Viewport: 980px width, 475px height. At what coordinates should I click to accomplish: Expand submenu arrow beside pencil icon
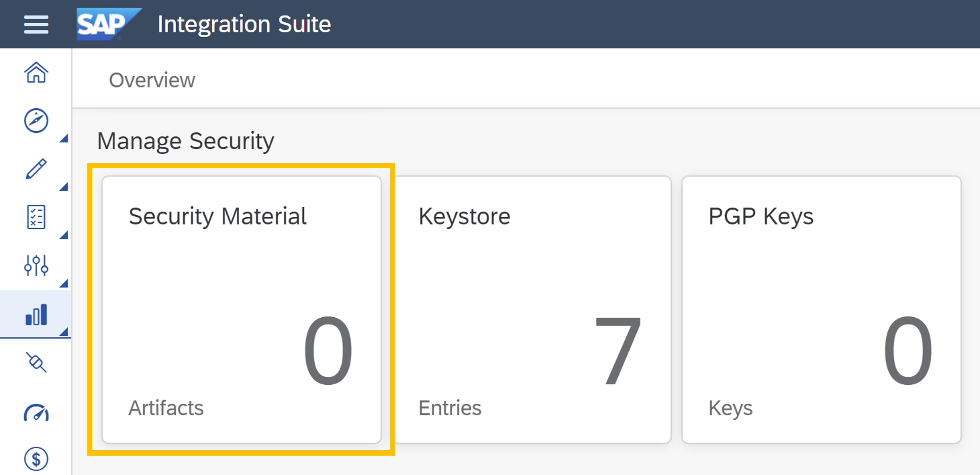(64, 187)
